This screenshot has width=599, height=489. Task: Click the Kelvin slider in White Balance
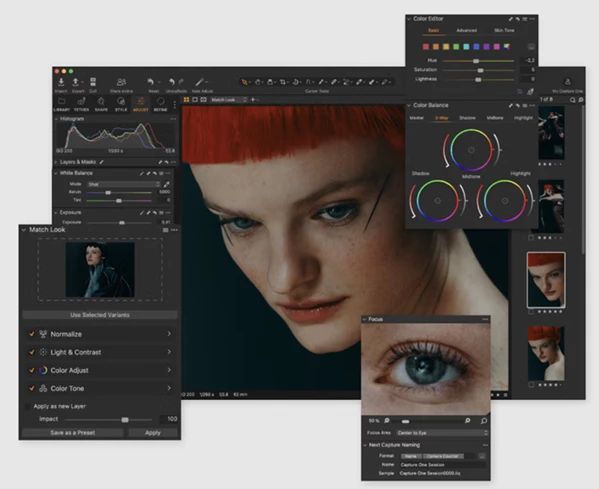click(x=119, y=192)
